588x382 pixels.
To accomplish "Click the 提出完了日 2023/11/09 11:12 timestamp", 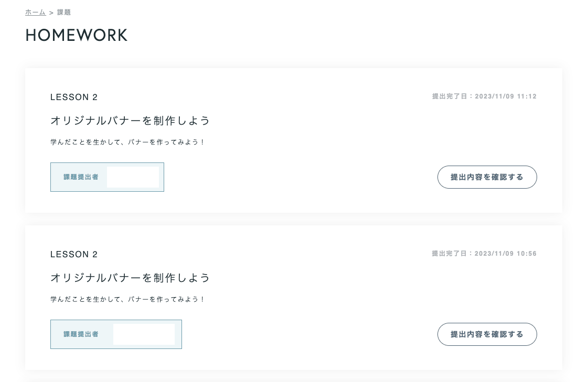I will pos(484,96).
